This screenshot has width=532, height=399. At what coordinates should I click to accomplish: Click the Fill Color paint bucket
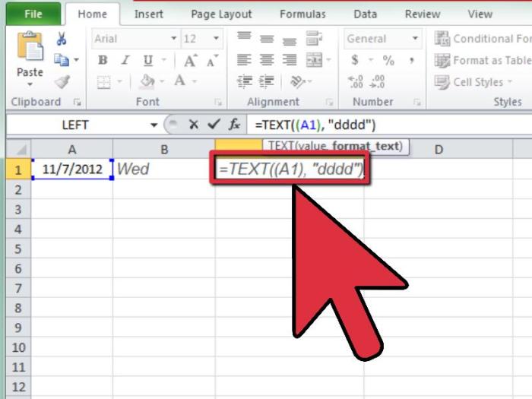[x=147, y=81]
